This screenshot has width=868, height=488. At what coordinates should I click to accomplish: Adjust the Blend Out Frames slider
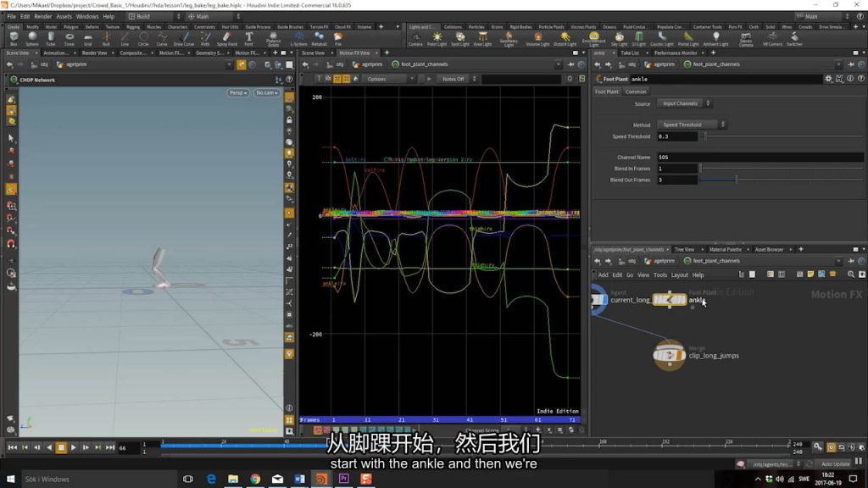click(x=736, y=180)
